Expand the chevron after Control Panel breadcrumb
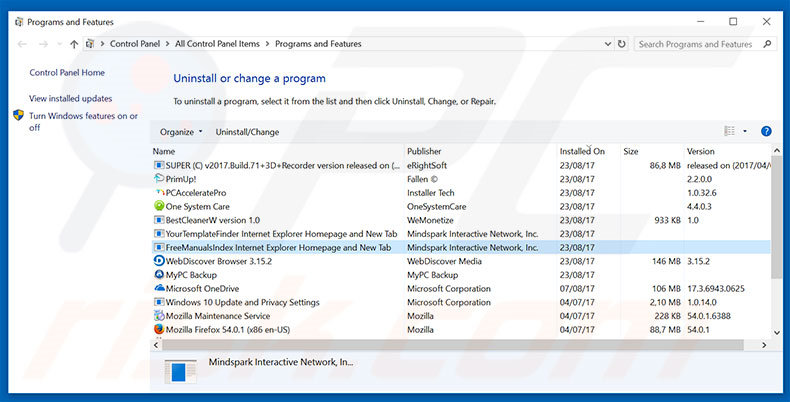The width and height of the screenshot is (790, 402). 167,44
